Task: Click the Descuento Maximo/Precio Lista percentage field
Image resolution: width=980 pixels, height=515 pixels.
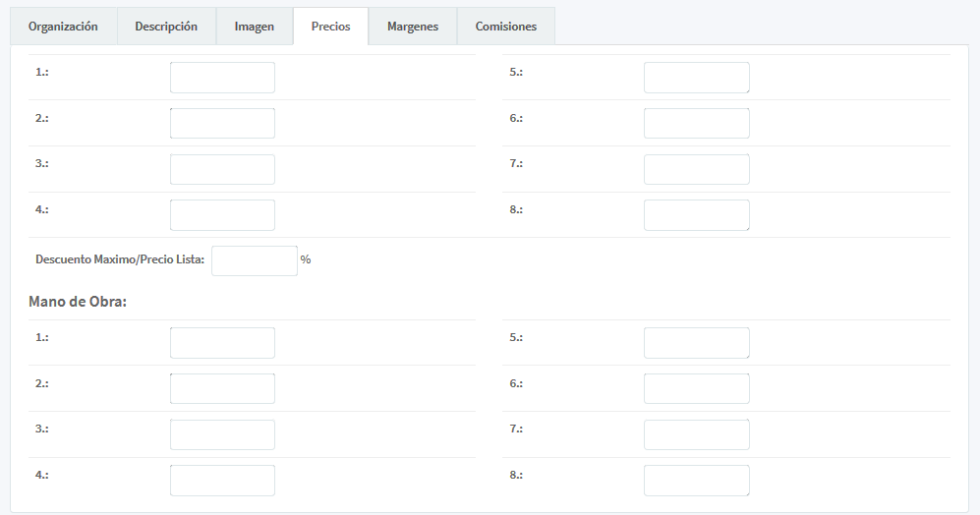Action: click(254, 260)
